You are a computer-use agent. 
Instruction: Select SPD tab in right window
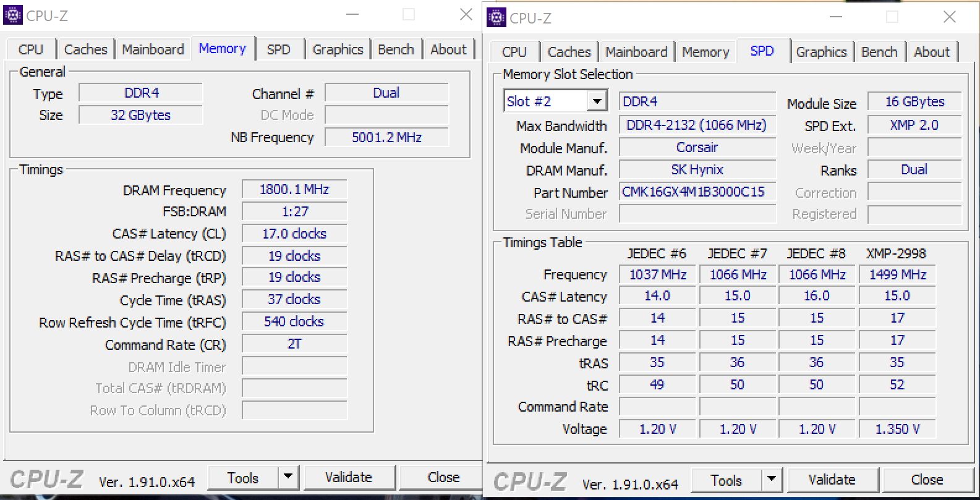pos(762,51)
